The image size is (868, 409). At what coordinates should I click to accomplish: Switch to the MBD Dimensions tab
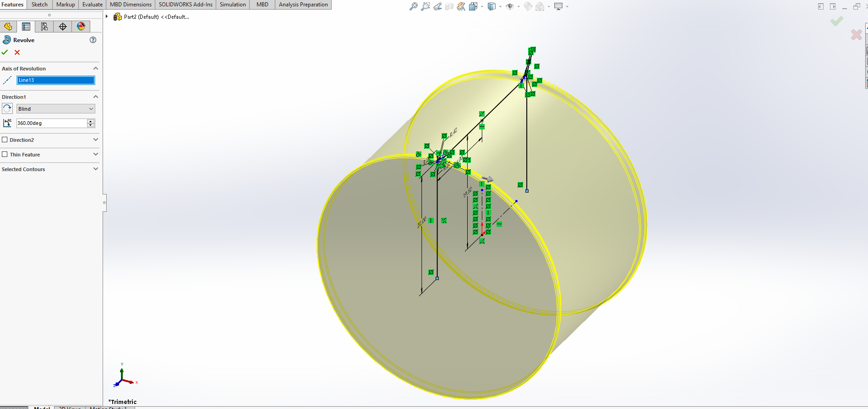pyautogui.click(x=131, y=5)
